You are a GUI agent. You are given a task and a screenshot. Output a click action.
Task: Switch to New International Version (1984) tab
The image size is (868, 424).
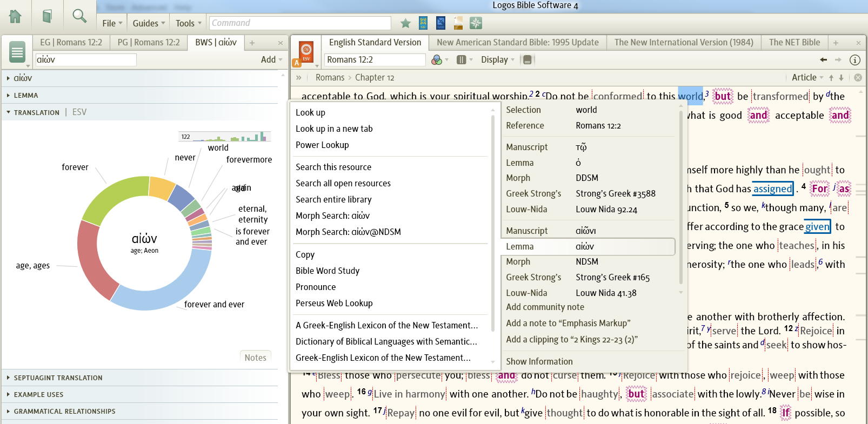tap(684, 43)
